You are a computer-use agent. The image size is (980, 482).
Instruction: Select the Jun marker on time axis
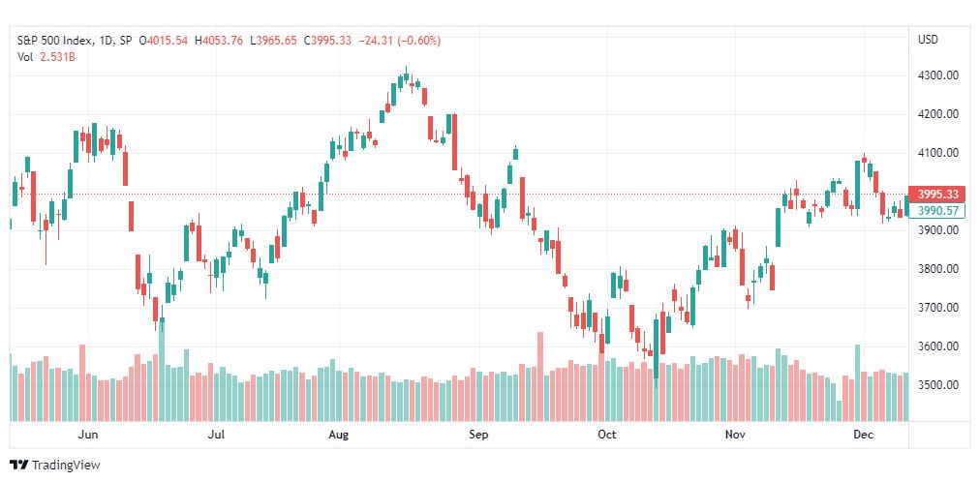(x=88, y=434)
